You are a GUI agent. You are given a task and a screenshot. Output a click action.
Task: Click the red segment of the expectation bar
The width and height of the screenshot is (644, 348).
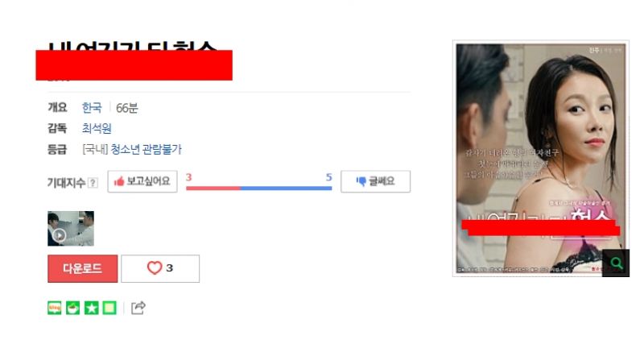(213, 188)
